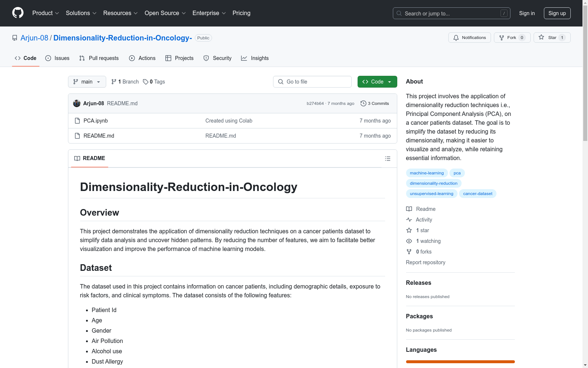This screenshot has width=588, height=368.
Task: Expand the Resources menu
Action: click(x=120, y=13)
